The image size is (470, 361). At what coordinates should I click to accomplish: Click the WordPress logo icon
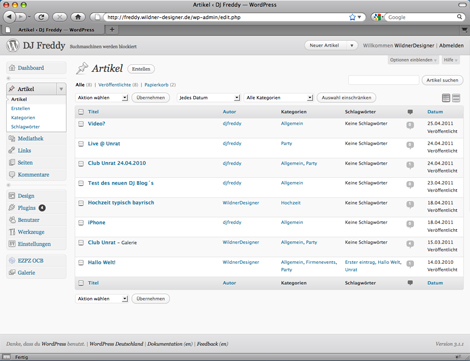(13, 45)
